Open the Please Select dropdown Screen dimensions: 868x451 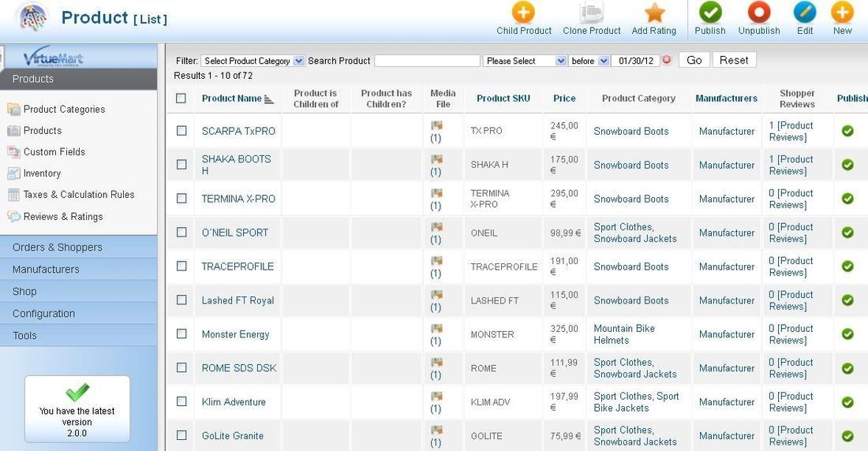[x=525, y=61]
